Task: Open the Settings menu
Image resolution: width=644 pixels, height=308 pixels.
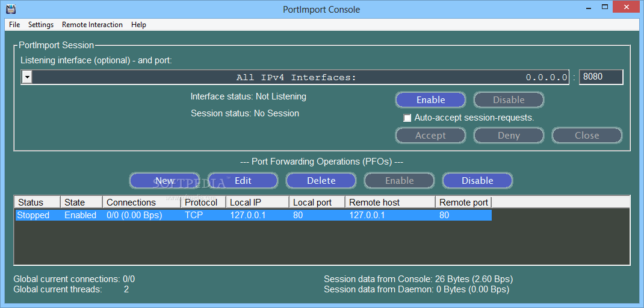Action: point(41,25)
